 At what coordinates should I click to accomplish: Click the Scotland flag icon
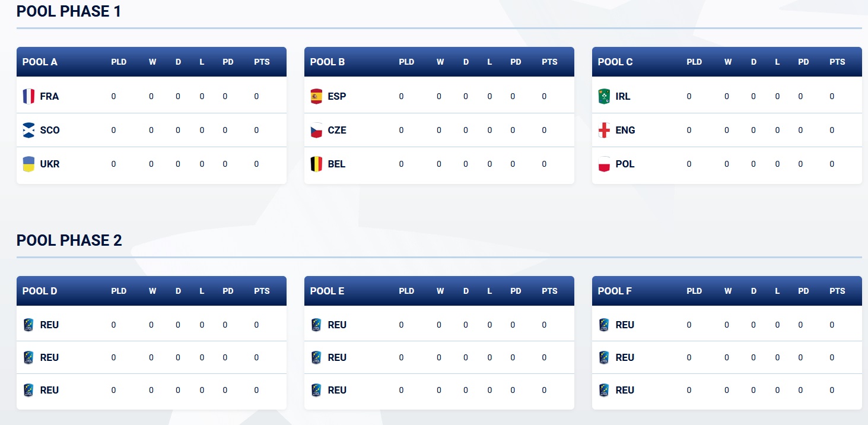click(28, 130)
